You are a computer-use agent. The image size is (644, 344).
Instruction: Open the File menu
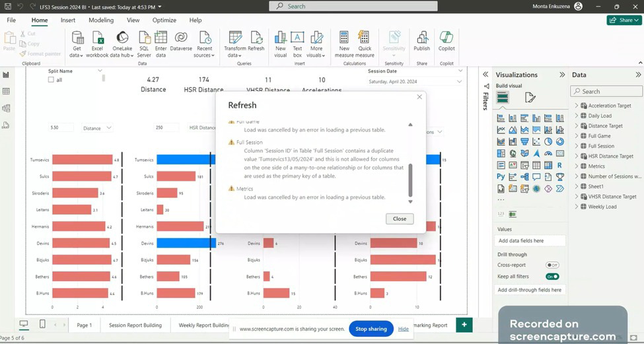(11, 20)
